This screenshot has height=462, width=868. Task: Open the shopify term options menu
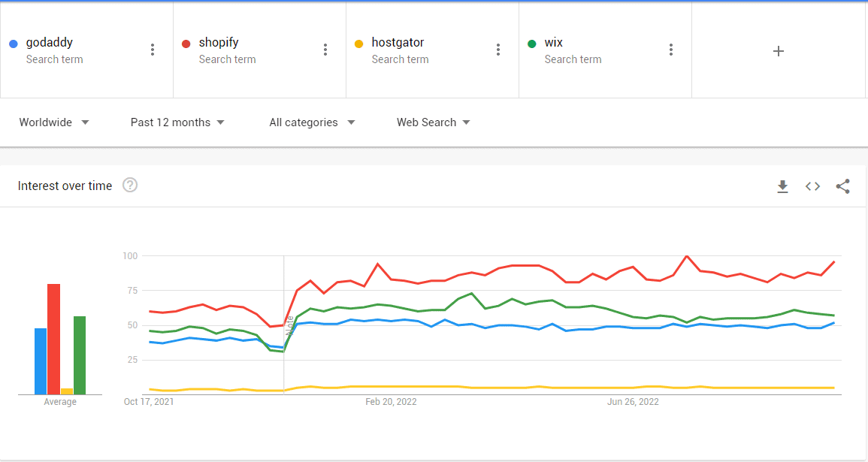click(325, 50)
